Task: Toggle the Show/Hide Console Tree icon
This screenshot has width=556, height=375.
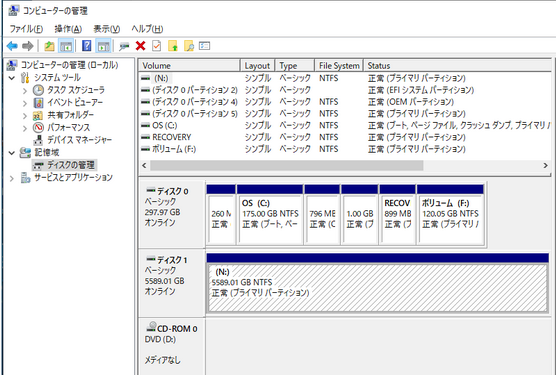Action: pyautogui.click(x=66, y=46)
